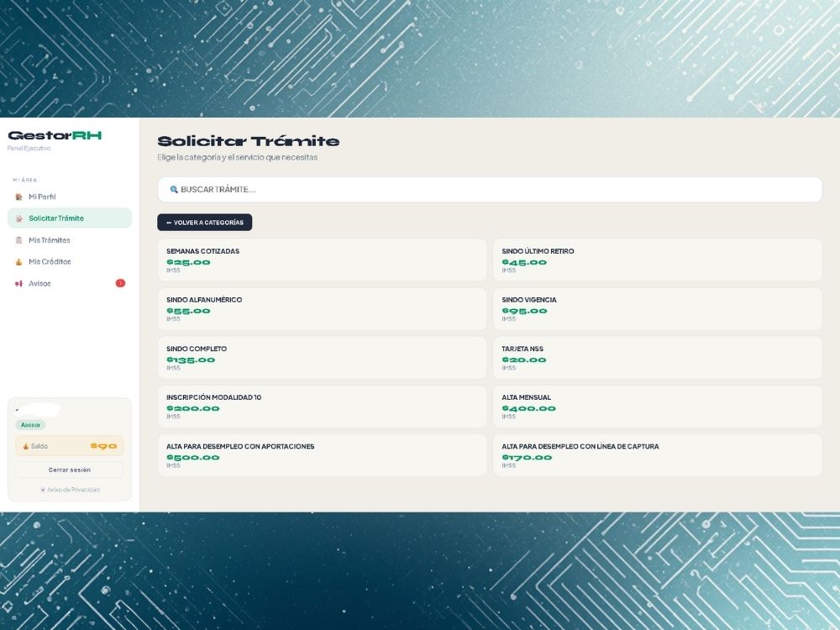Click Cerrar sesión button
This screenshot has height=630, width=840.
[x=70, y=470]
